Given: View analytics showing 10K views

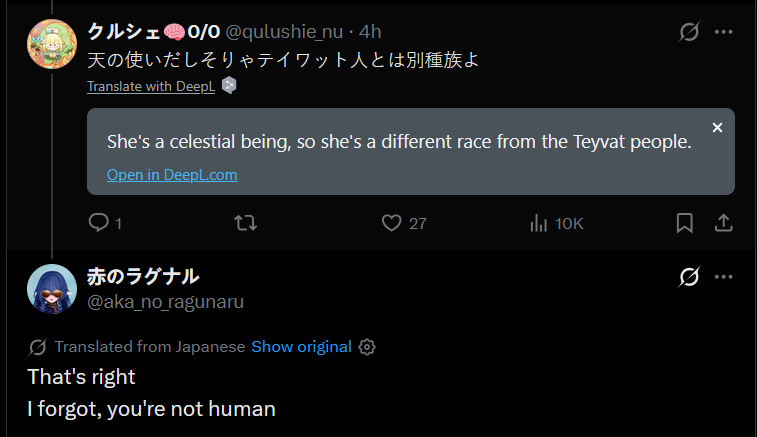Looking at the screenshot, I should [538, 222].
